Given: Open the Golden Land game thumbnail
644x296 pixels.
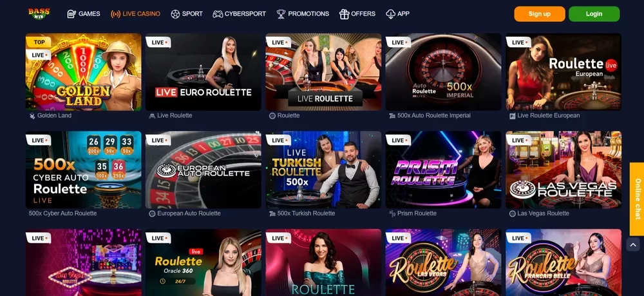Looking at the screenshot, I should point(83,72).
